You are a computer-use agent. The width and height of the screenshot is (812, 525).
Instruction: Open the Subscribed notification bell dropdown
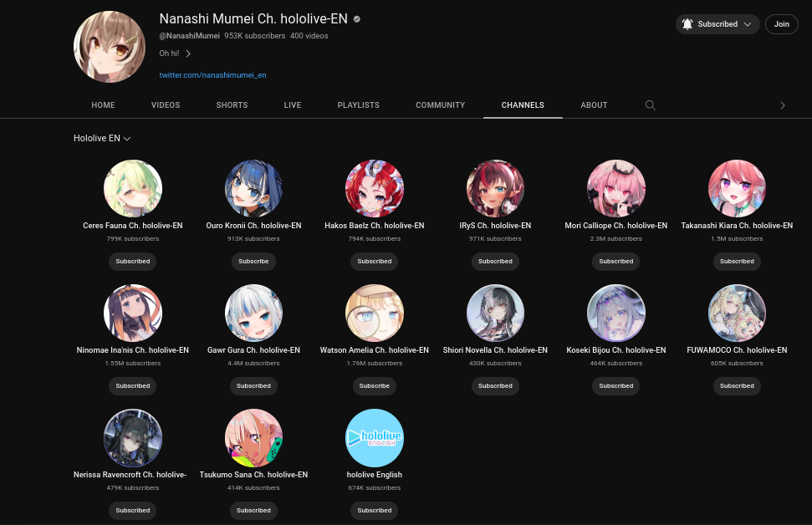[718, 24]
